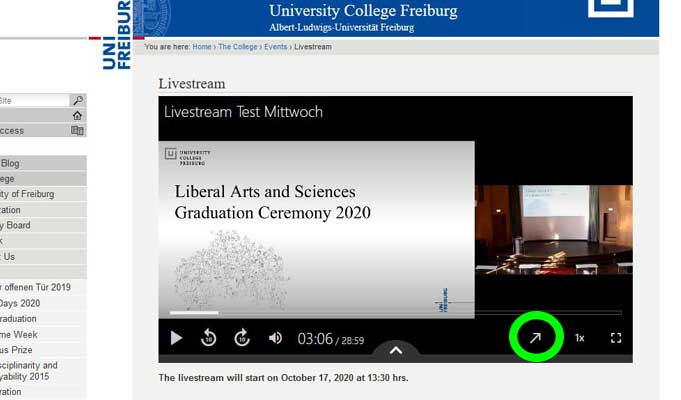Click the Livestream Test Mittwoch video title
The height and width of the screenshot is (400, 681).
[x=243, y=112]
